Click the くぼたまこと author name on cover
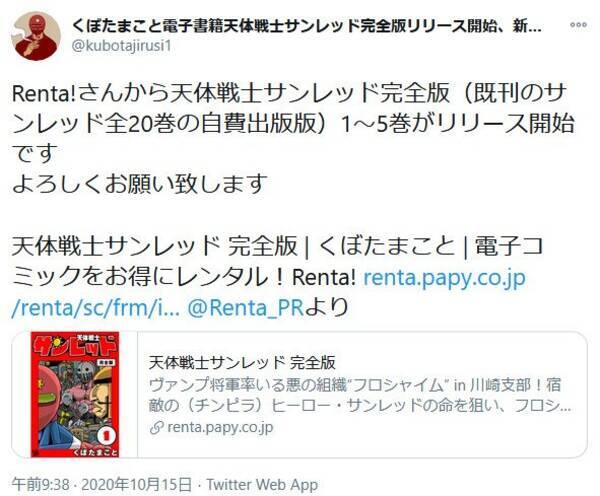 (x=97, y=452)
